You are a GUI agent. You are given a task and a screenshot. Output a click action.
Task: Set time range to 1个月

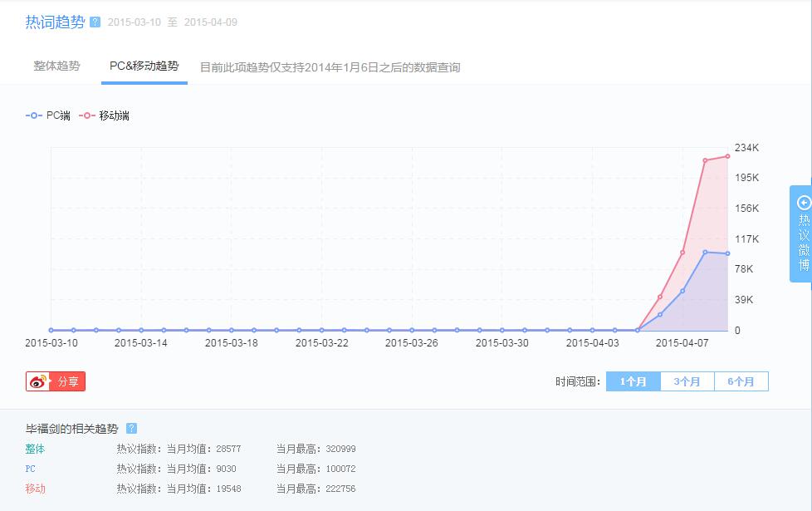tap(633, 381)
